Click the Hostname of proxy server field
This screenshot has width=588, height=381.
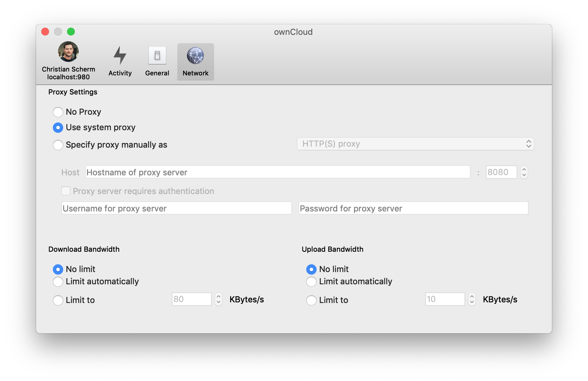[x=278, y=172]
